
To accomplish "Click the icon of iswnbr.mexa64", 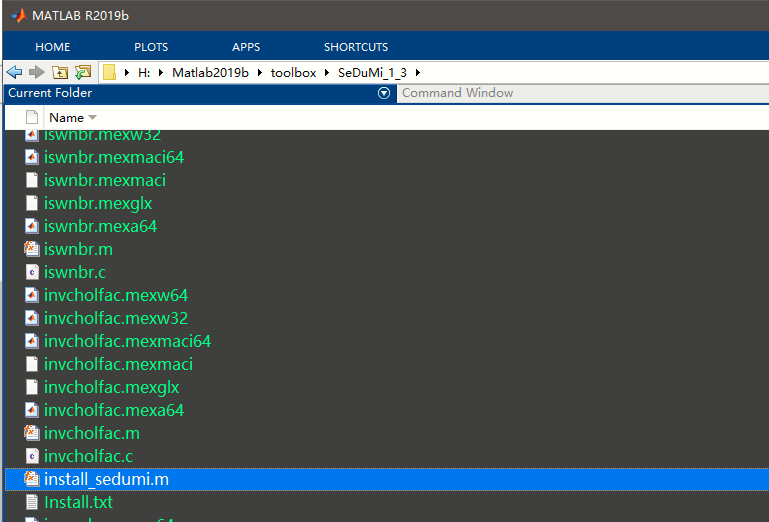I will click(x=32, y=226).
